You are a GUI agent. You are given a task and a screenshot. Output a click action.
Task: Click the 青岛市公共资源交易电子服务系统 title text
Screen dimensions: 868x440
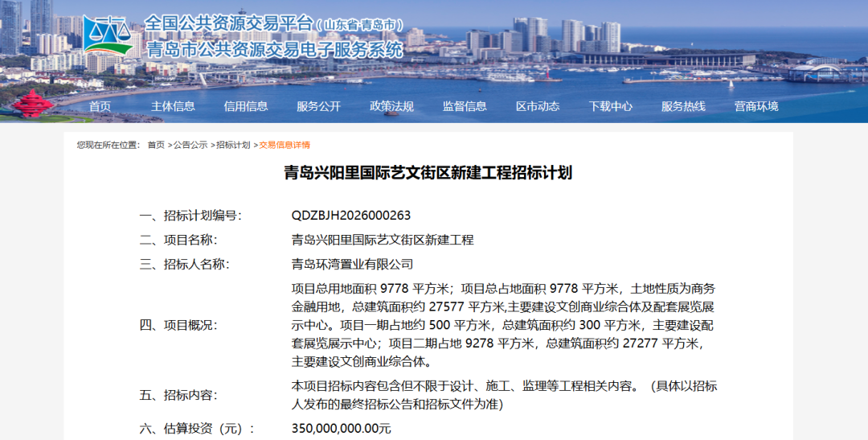click(275, 49)
